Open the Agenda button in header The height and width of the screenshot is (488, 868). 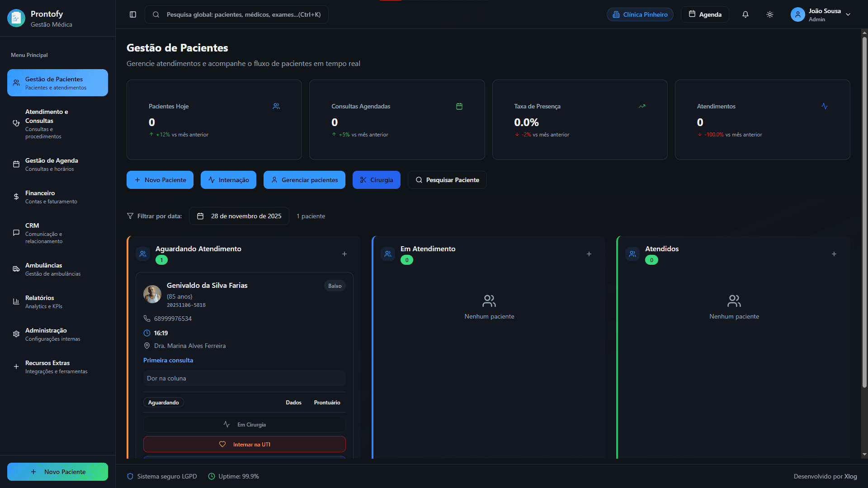pyautogui.click(x=705, y=14)
